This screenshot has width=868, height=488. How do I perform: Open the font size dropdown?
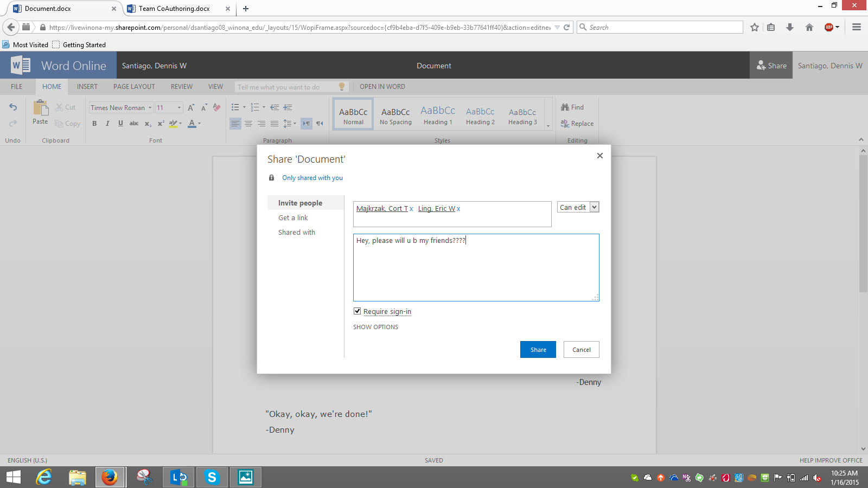179,108
